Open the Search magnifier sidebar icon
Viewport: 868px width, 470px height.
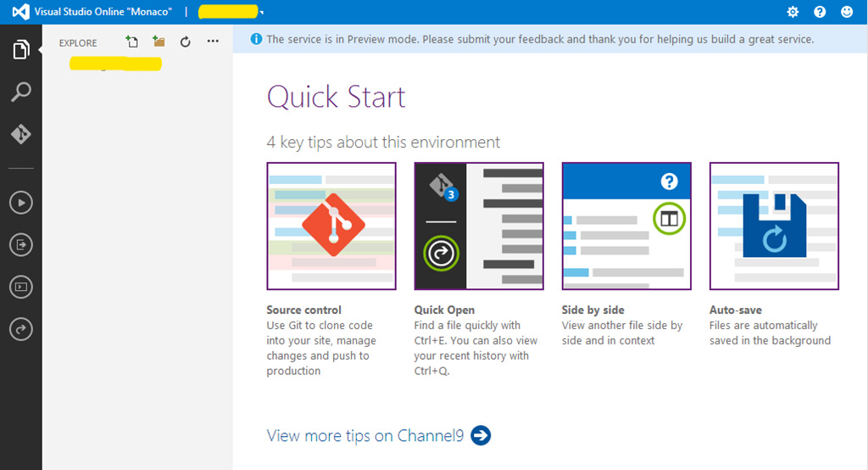point(21,92)
